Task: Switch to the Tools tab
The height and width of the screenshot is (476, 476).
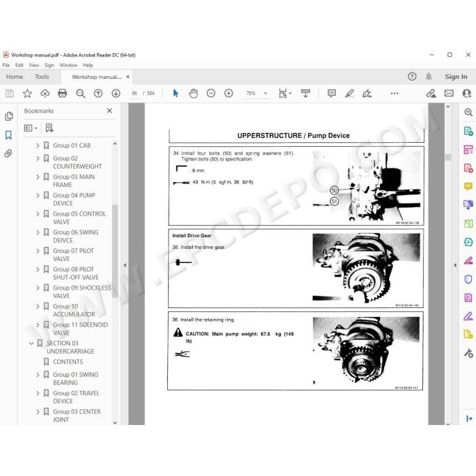Action: 42,77
